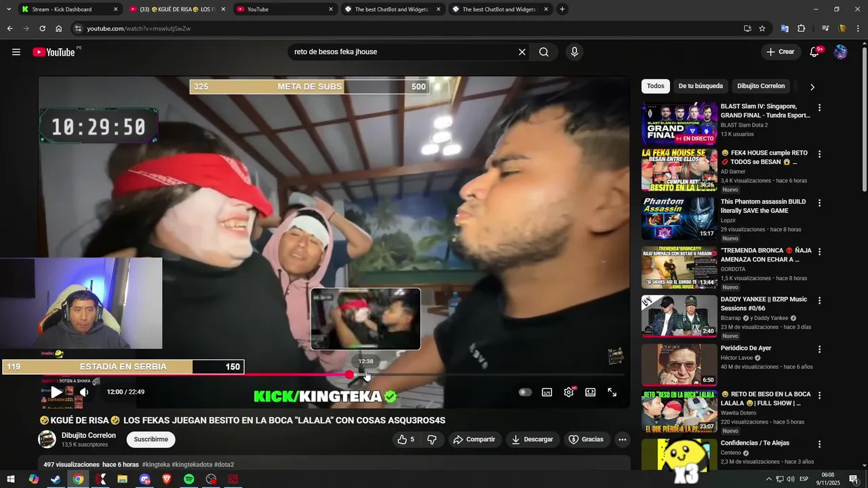
Task: Open options for Periódico De Ayer video
Action: [x=819, y=349]
